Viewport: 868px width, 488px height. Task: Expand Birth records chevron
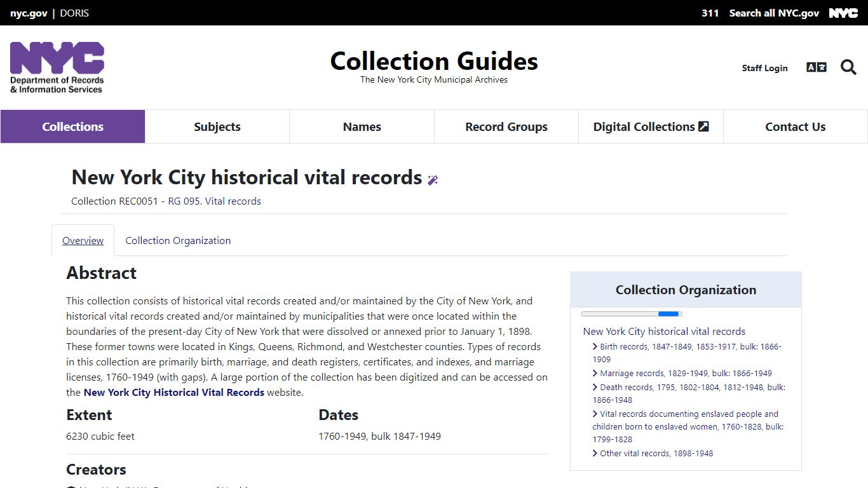[595, 346]
